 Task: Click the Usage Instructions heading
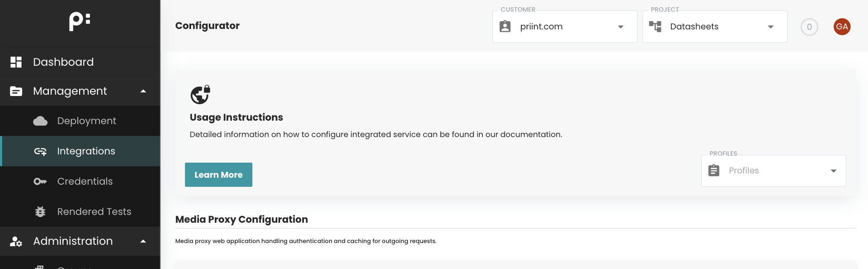coord(236,117)
